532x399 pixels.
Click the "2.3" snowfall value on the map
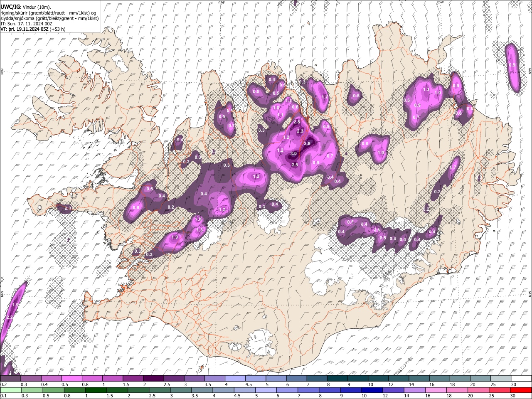[x=300, y=131]
